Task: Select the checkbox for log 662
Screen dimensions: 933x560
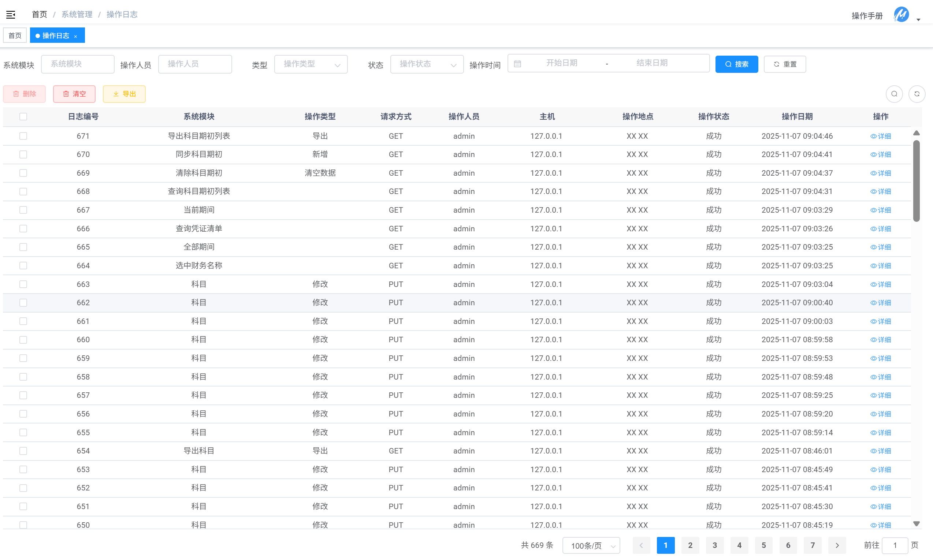Action: (x=23, y=303)
